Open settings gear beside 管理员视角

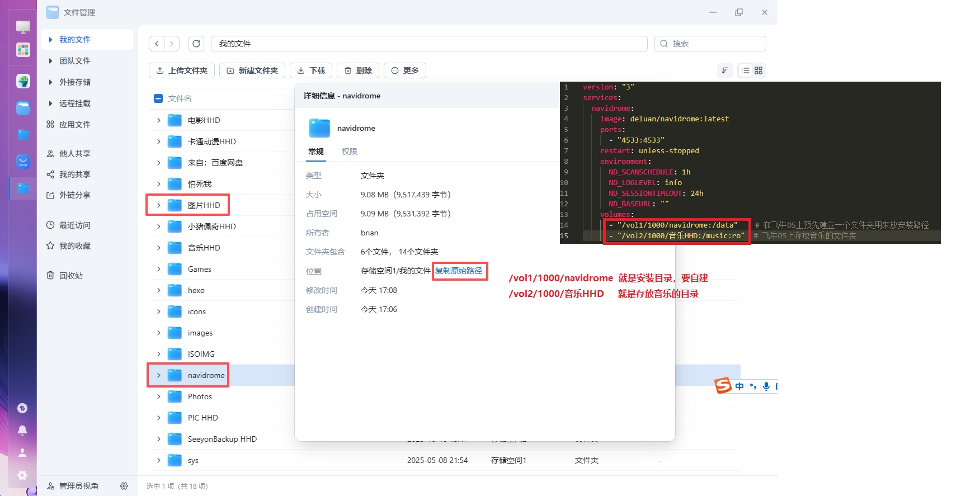(x=124, y=486)
